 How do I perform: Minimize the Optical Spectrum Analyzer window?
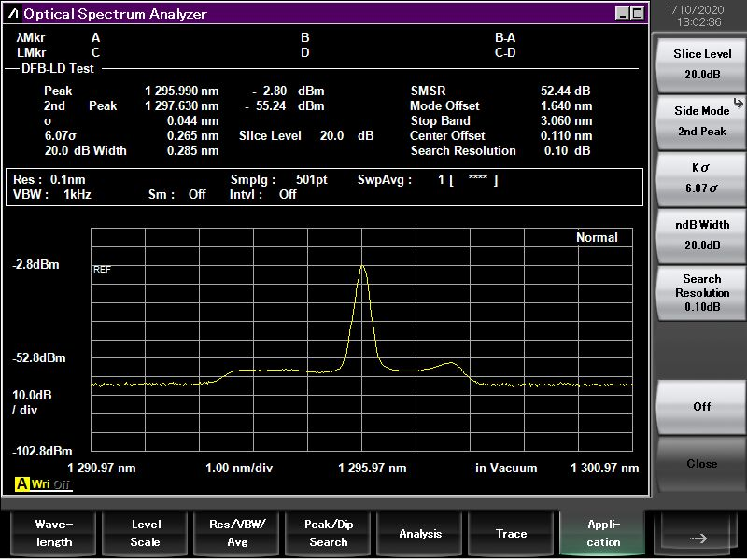[x=623, y=13]
